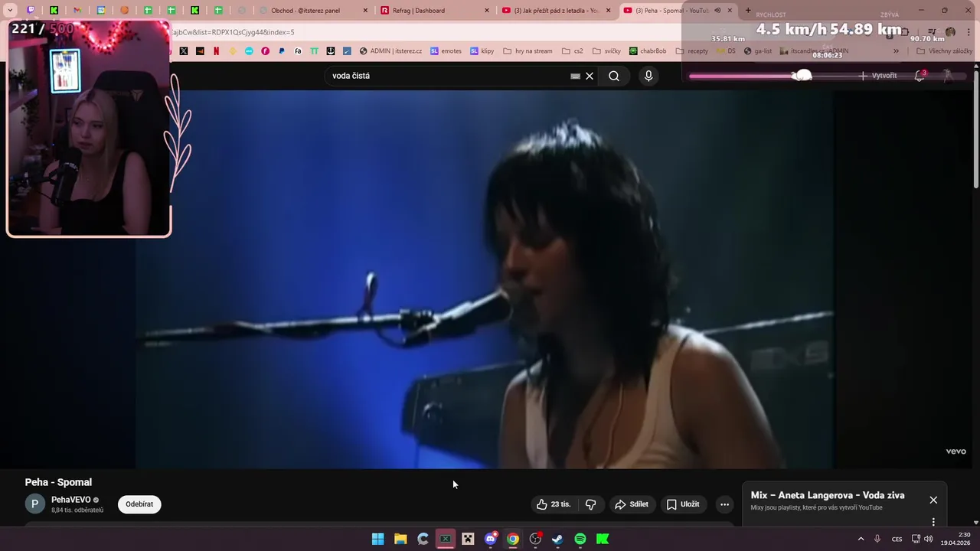Click the video player to pause
Image resolution: width=980 pixels, height=551 pixels.
pos(484,279)
